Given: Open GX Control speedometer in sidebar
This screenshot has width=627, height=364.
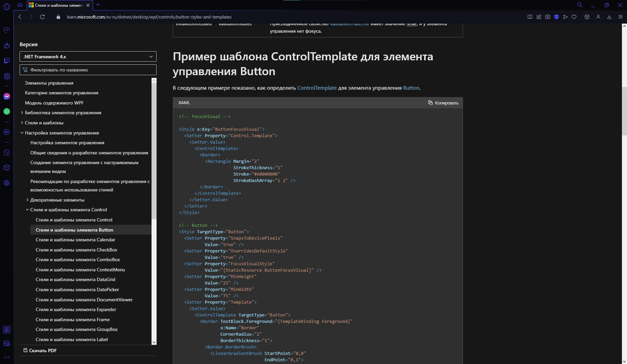Looking at the screenshot, I should (x=7, y=30).
